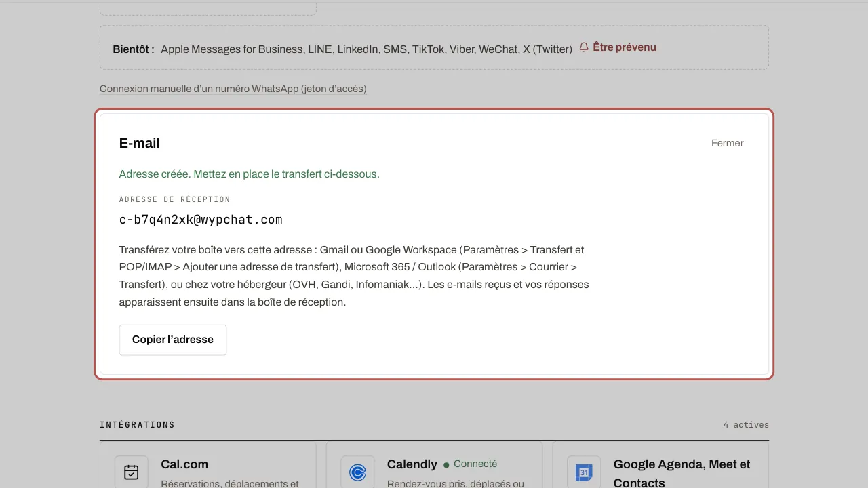Select the Calendly logo icon
Image resolution: width=868 pixels, height=488 pixels.
point(357,472)
